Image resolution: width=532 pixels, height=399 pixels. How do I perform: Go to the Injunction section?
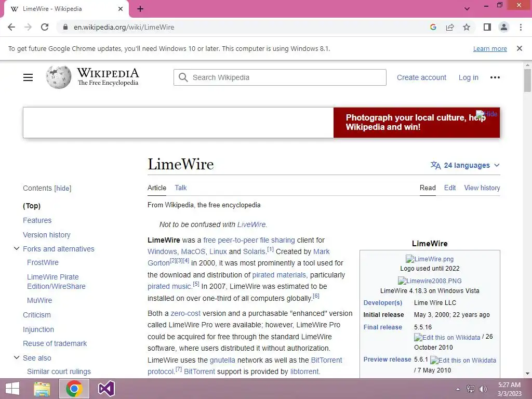point(38,329)
